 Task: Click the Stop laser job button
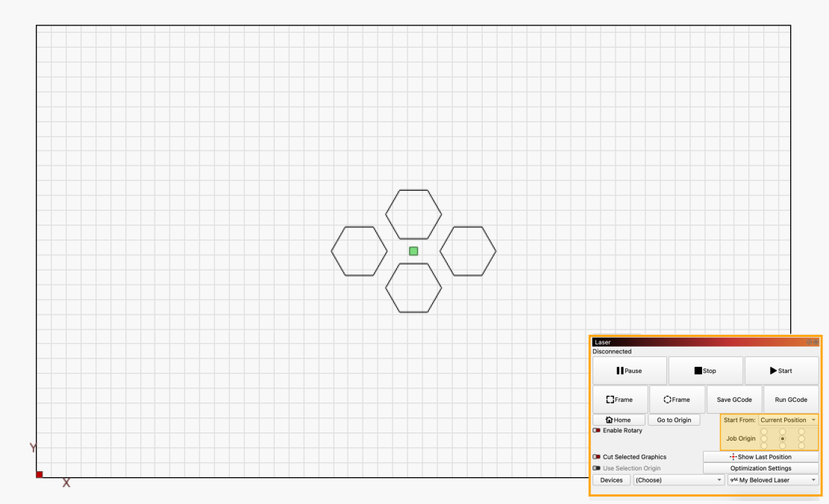pos(705,371)
